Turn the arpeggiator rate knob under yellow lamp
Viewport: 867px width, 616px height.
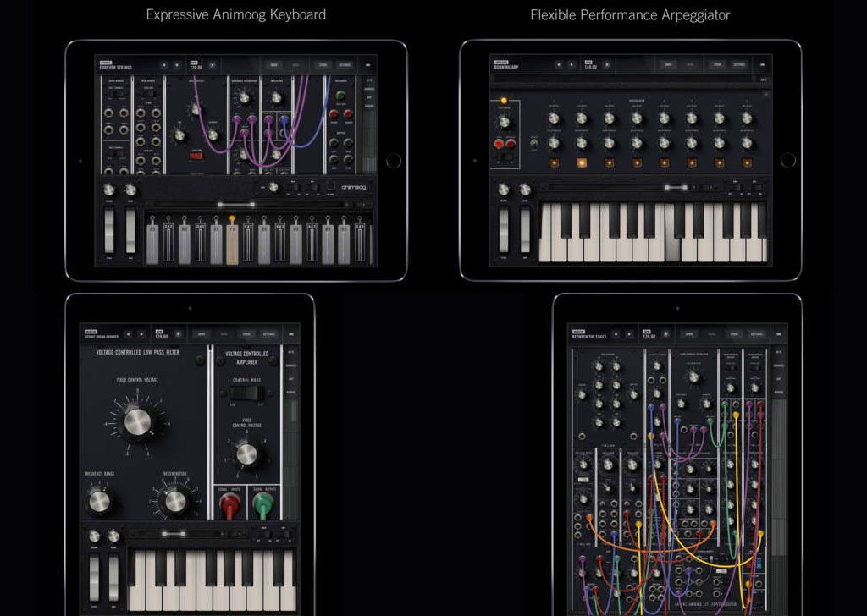(505, 121)
